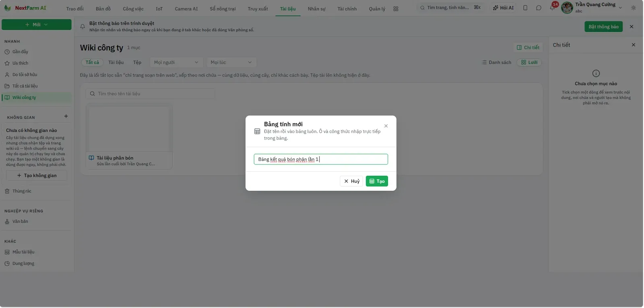Image resolution: width=644 pixels, height=308 pixels.
Task: Expand the Trần Quang Cường account menu
Action: coord(592,8)
